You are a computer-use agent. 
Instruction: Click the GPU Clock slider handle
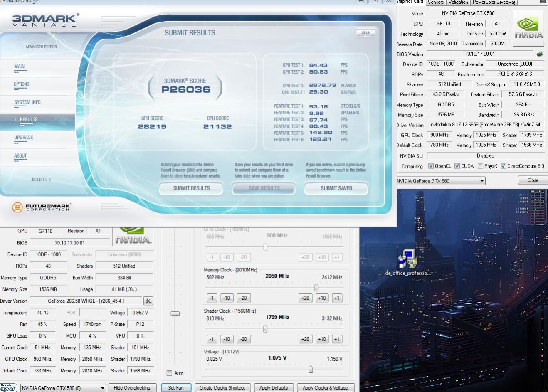[265, 247]
